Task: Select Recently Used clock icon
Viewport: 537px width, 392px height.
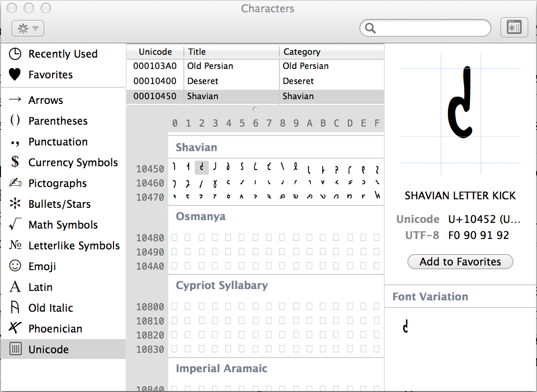Action: click(15, 54)
